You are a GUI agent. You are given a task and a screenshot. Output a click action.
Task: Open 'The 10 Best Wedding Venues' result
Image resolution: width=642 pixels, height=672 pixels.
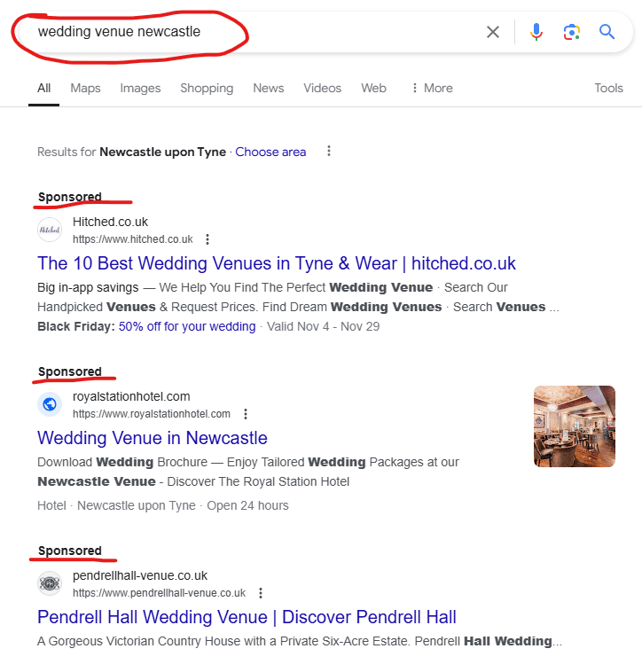[x=276, y=263]
